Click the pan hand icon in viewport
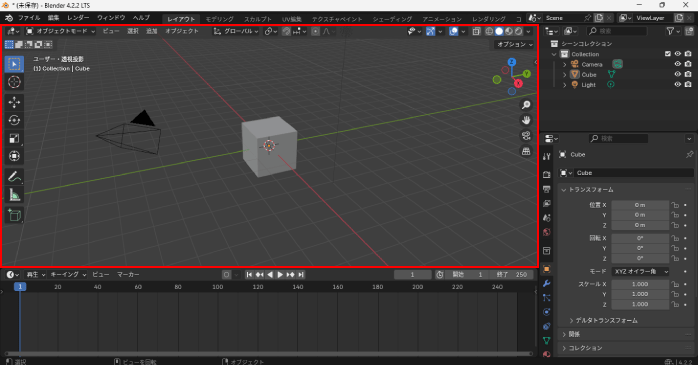Screen dimensions: 698x365 (526, 120)
